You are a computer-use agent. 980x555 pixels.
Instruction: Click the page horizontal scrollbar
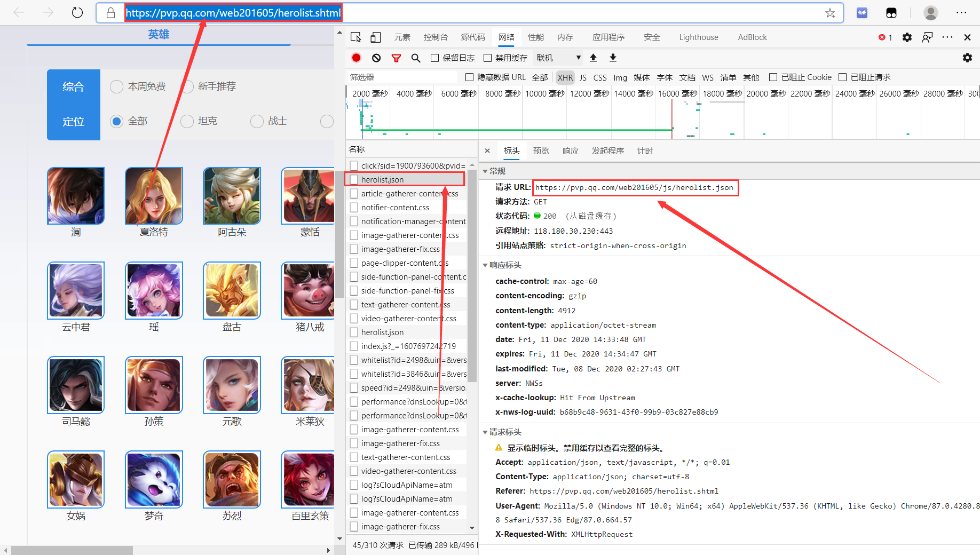72,550
